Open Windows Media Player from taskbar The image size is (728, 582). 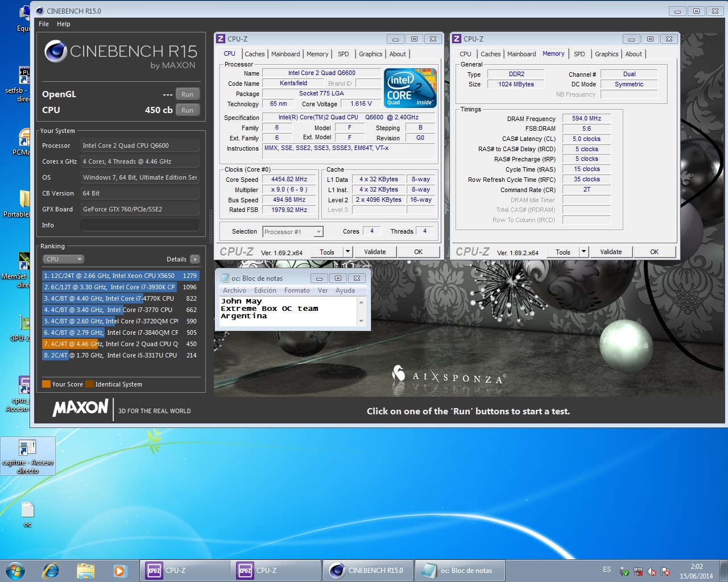119,570
